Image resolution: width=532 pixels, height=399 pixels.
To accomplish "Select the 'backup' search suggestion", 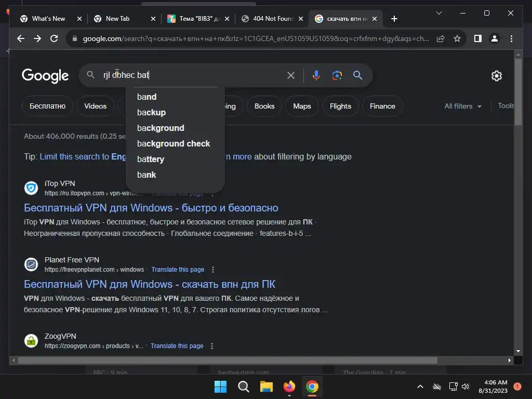I will pos(175,112).
